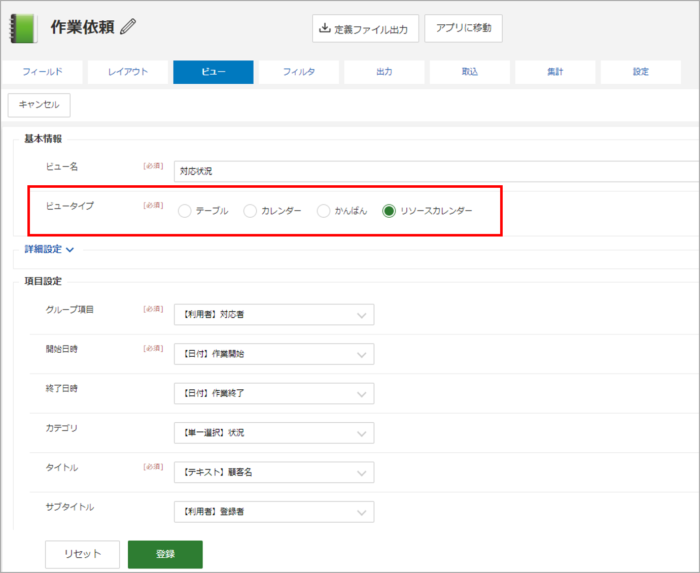700x573 pixels.
Task: Open the 取込 tab
Action: click(470, 72)
